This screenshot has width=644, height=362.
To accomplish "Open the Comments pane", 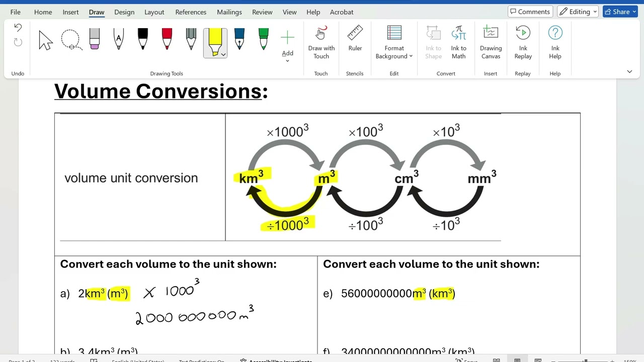I will tap(530, 12).
